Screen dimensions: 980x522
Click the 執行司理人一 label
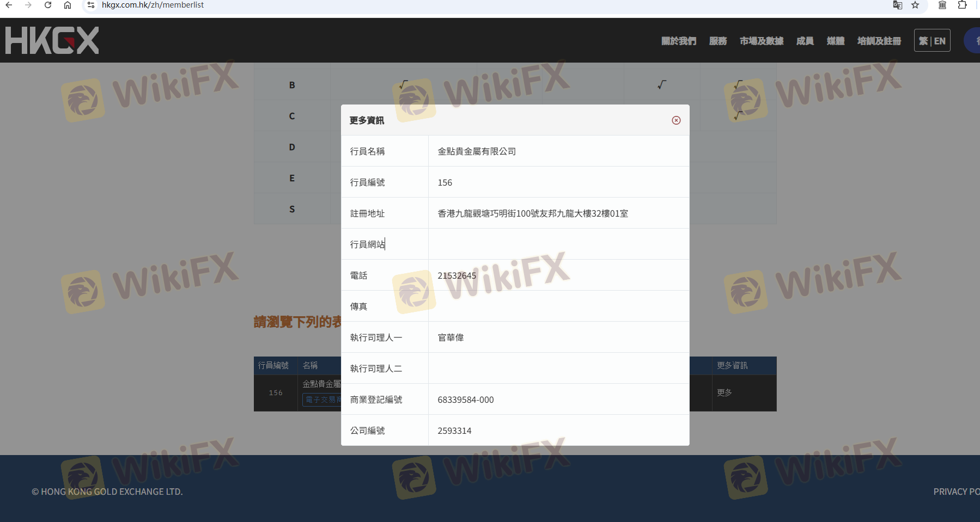(376, 337)
